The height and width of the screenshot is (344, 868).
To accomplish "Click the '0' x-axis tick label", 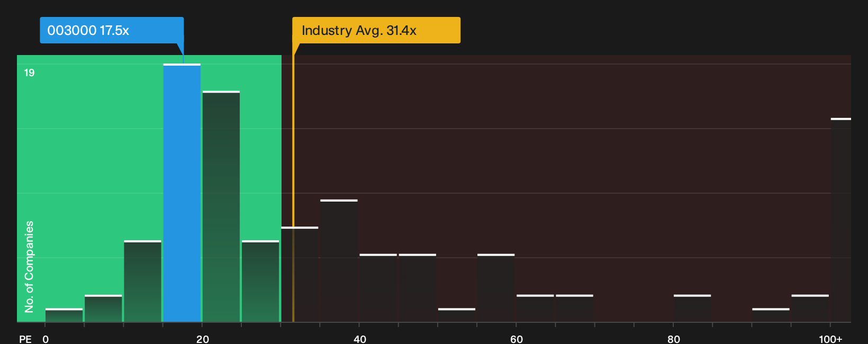I will click(46, 339).
